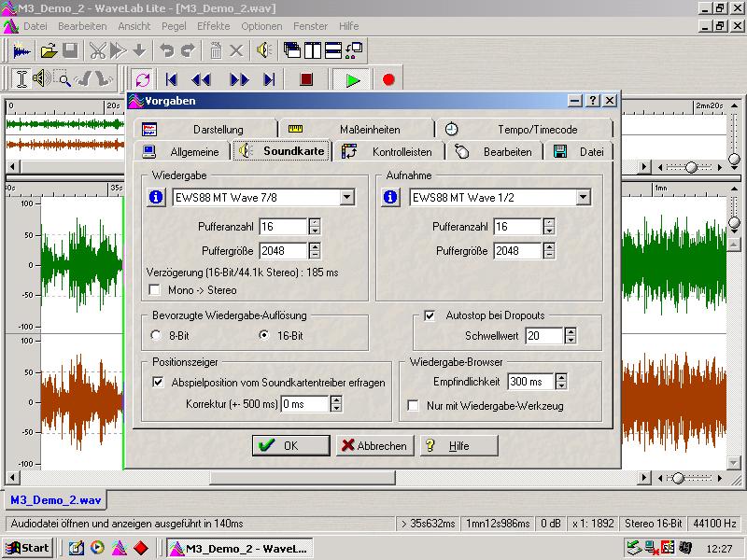Click the main waveform horizontal zoom slider

(678, 478)
